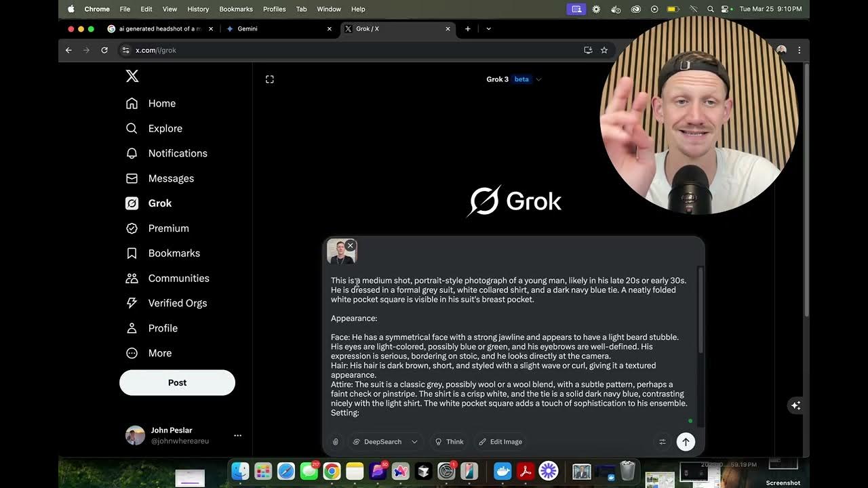Screen dimensions: 868x488
Task: Open Control Center in the menu bar
Action: click(x=726, y=9)
